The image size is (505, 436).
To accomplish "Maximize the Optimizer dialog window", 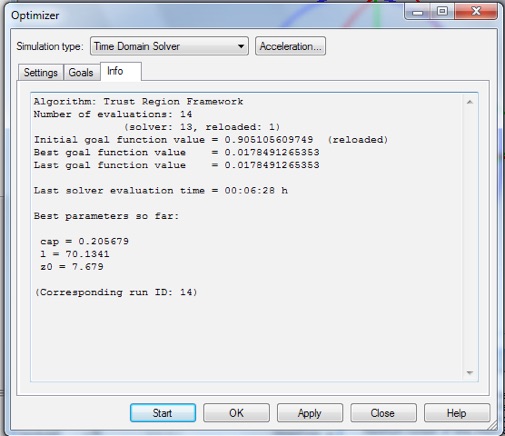I will coord(442,12).
